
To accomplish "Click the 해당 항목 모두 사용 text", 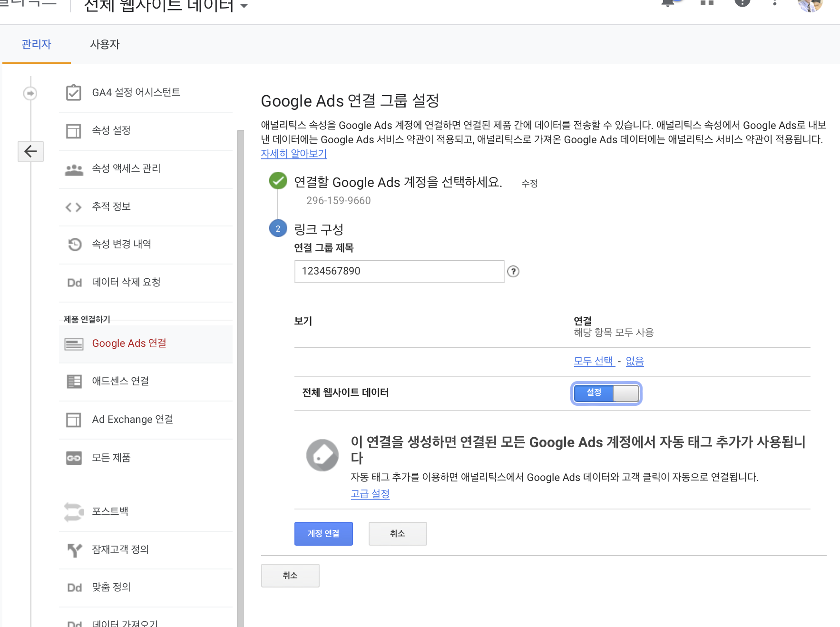I will click(614, 333).
